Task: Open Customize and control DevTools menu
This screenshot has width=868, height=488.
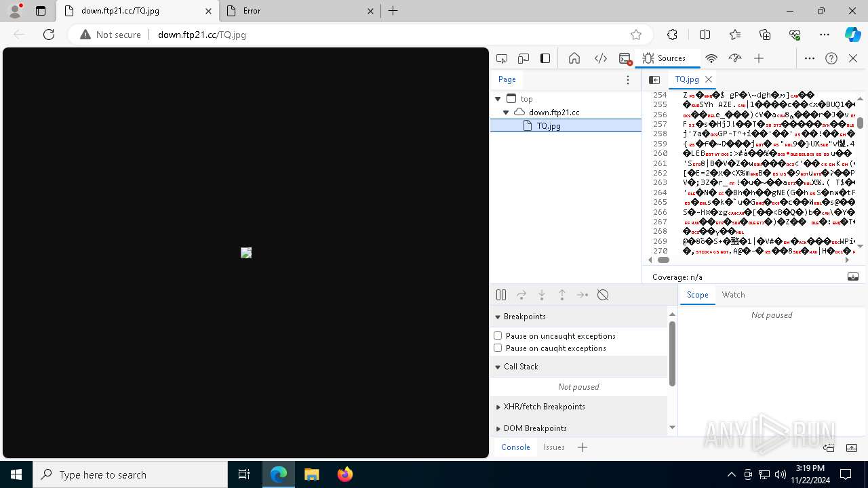Action: point(810,58)
